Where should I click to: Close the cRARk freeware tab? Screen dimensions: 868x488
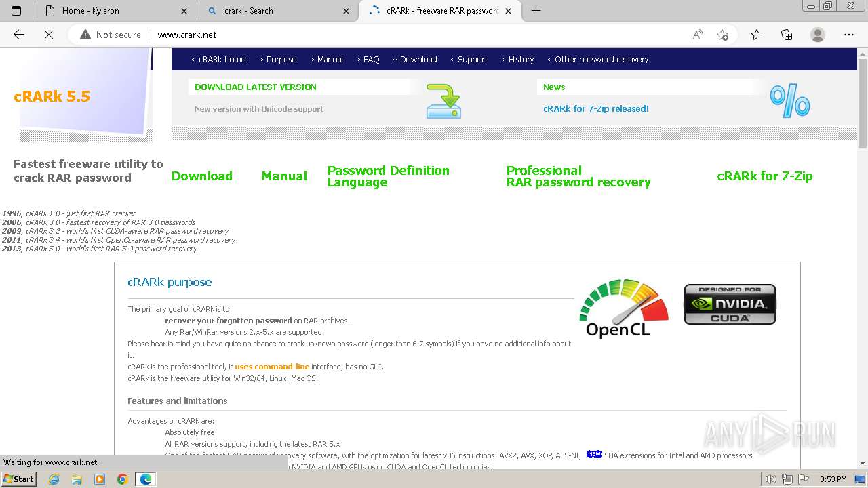(509, 11)
